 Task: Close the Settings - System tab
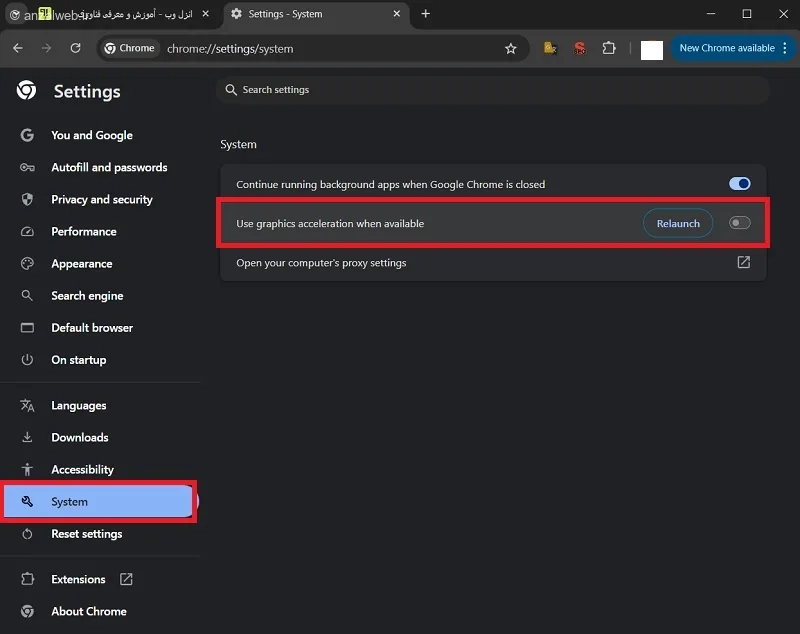tap(396, 14)
